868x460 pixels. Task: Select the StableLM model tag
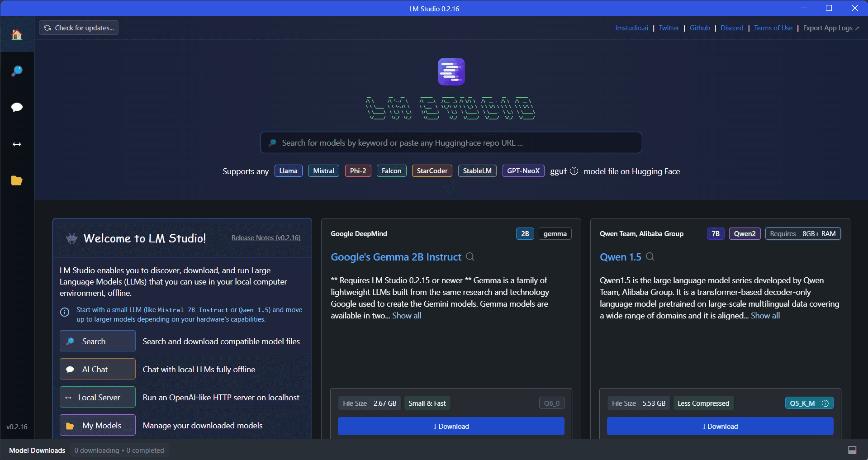pyautogui.click(x=477, y=171)
